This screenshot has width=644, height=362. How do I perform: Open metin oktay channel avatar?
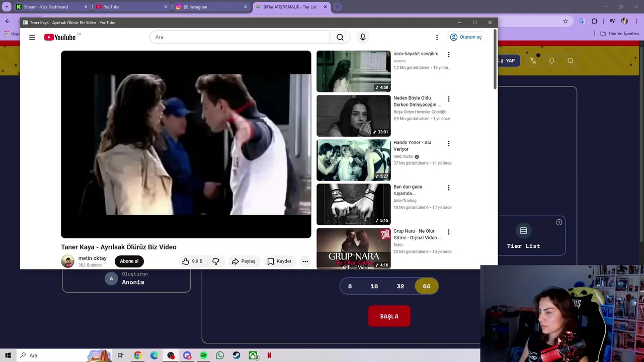[x=68, y=261]
